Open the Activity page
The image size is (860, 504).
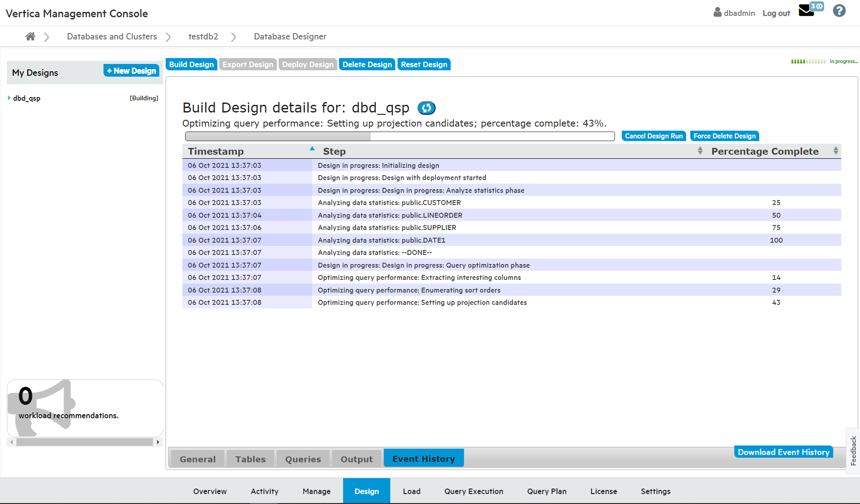[x=265, y=491]
